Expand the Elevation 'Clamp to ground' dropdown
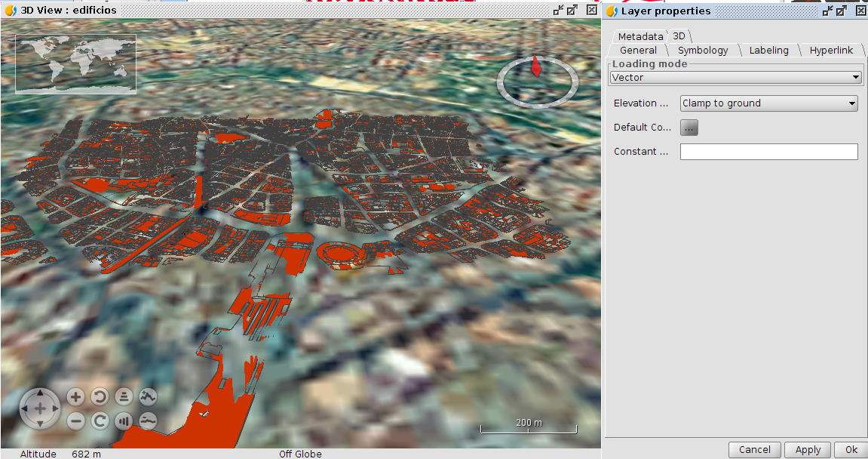This screenshot has width=868, height=459. (768, 103)
